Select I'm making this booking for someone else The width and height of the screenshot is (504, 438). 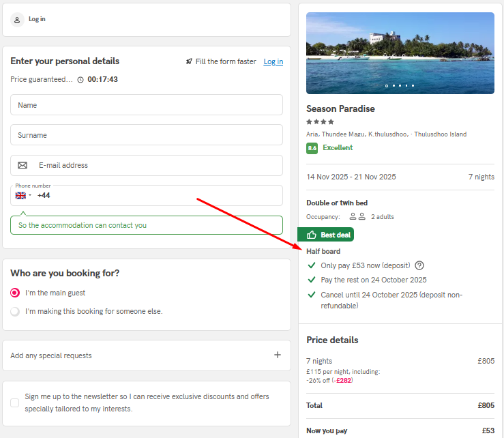coord(15,311)
